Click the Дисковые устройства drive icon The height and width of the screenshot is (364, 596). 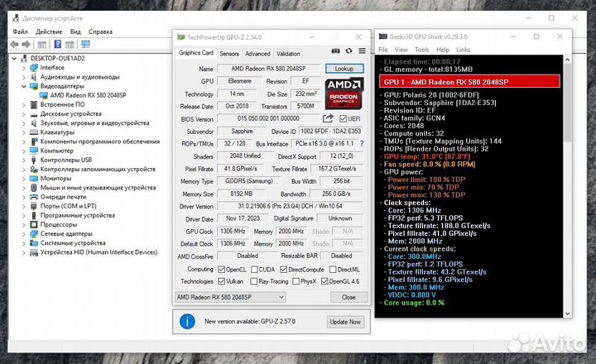(34, 114)
